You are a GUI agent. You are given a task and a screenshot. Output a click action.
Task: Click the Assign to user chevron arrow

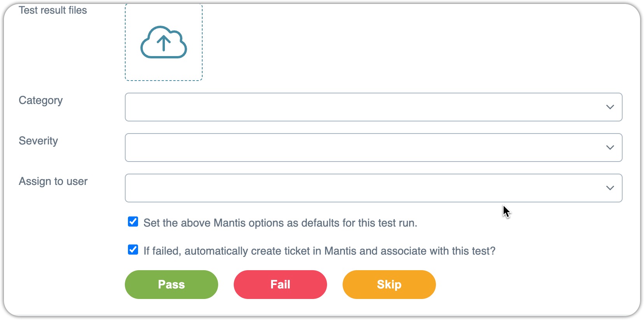[x=610, y=188]
